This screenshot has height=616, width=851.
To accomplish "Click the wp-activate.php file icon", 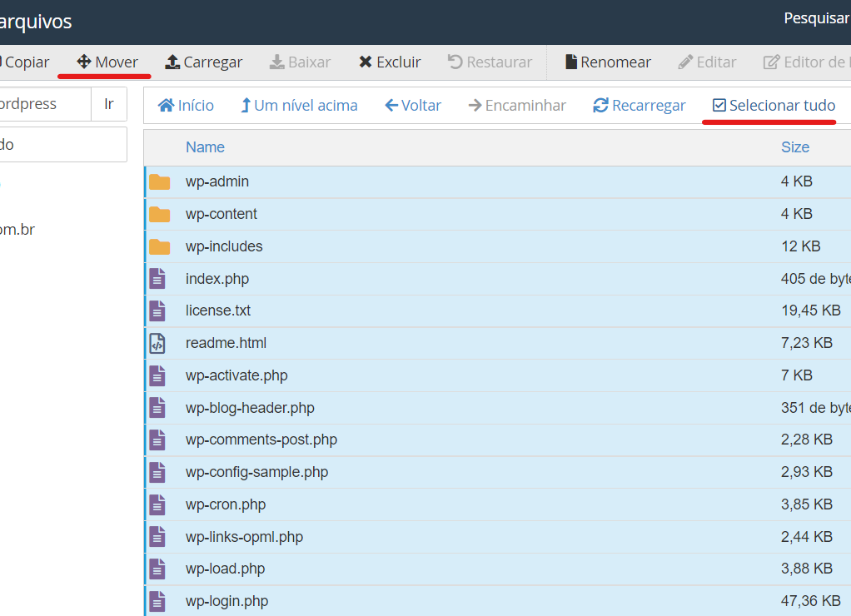I will [x=157, y=375].
